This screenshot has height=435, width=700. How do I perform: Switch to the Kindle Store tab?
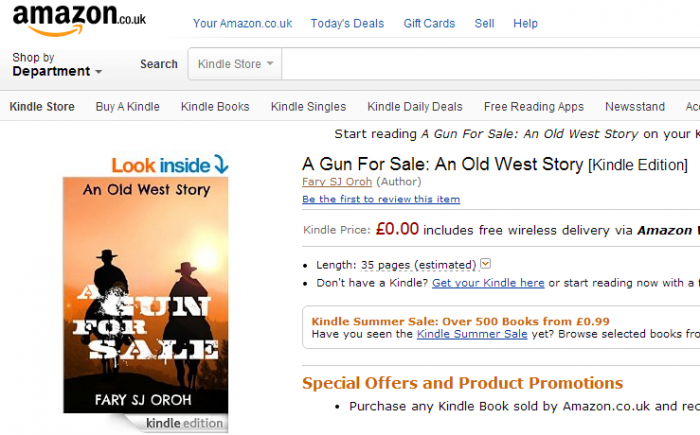[x=42, y=107]
